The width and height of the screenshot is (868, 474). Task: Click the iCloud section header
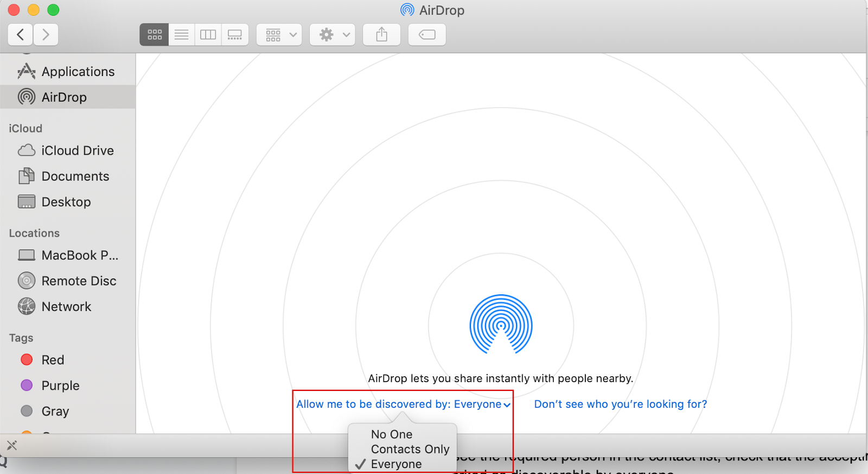click(x=25, y=129)
